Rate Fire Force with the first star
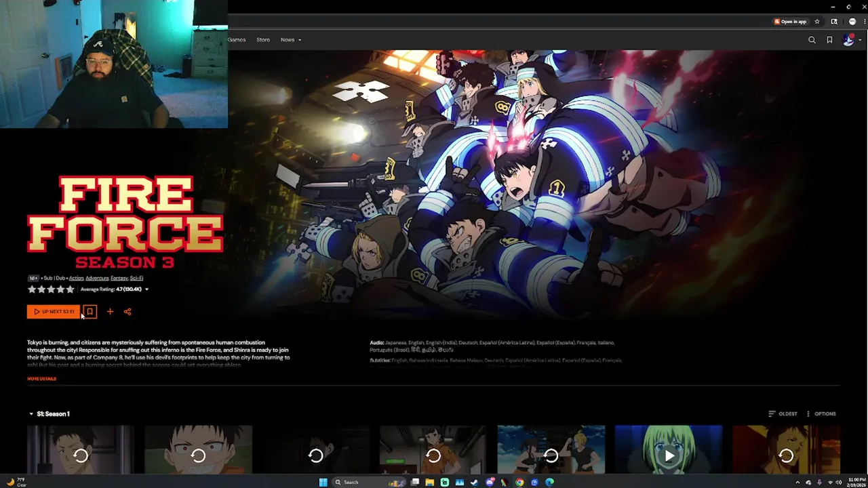Screen dimensions: 868x488 pyautogui.click(x=32, y=289)
